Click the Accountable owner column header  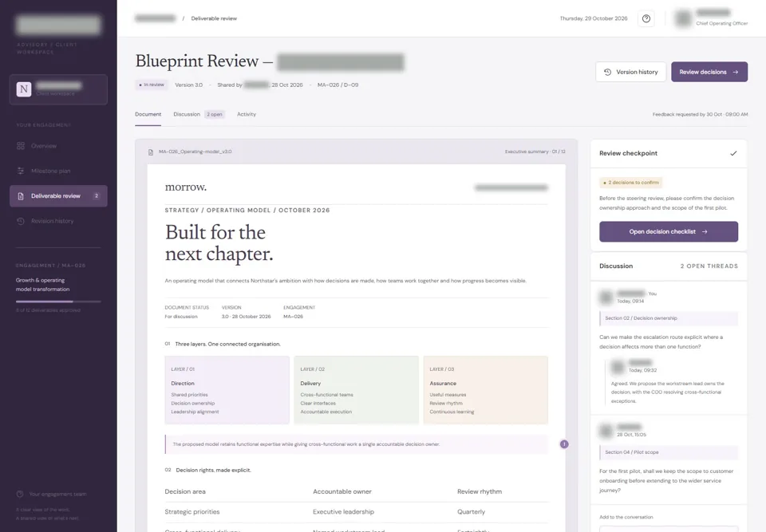point(342,491)
